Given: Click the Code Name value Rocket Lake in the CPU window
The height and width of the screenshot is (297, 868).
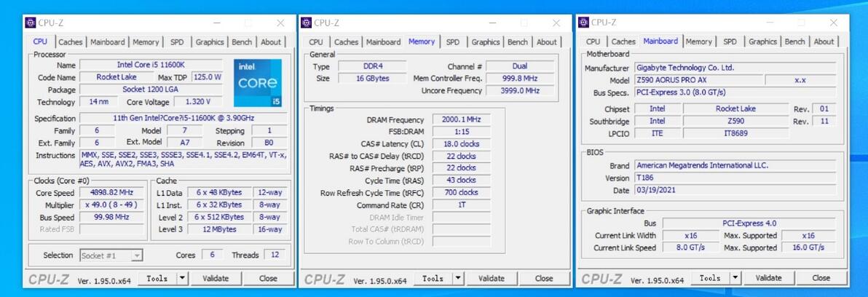Looking at the screenshot, I should (x=117, y=77).
